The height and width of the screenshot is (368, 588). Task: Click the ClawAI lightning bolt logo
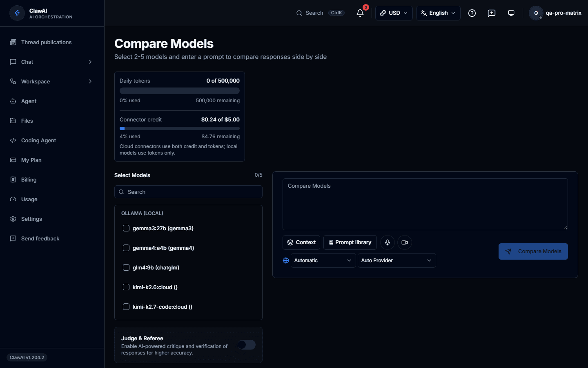(17, 13)
